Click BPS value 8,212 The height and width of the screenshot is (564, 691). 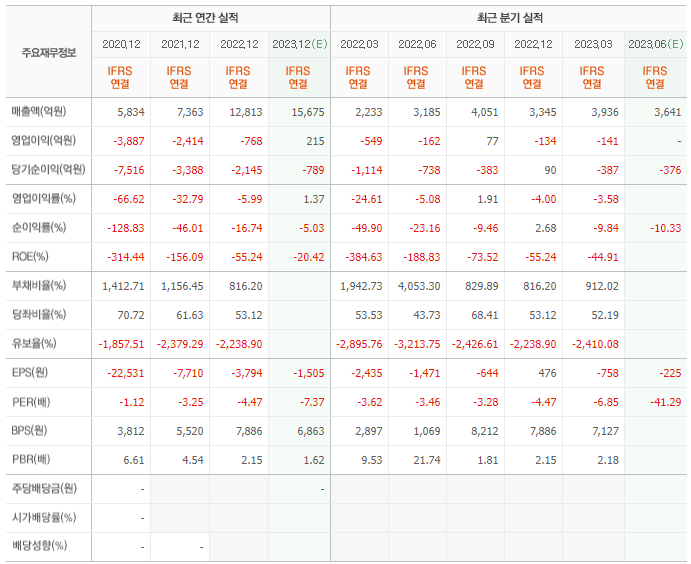click(x=485, y=431)
